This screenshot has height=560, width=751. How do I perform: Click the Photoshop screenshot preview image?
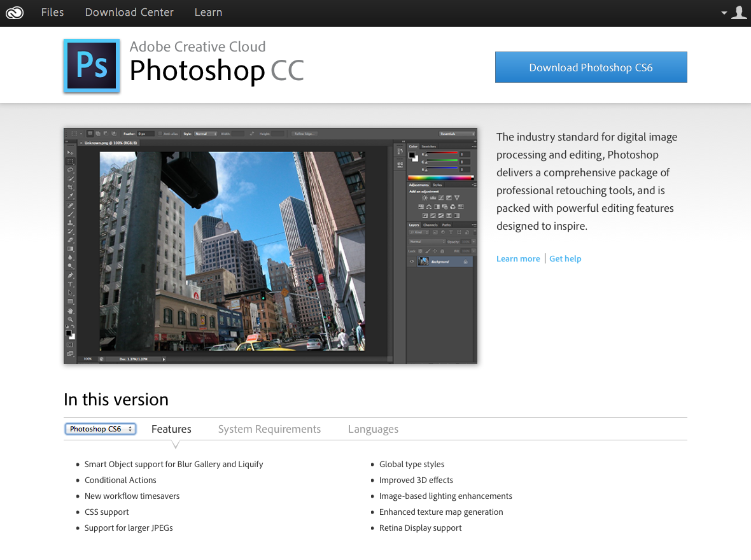click(x=270, y=246)
